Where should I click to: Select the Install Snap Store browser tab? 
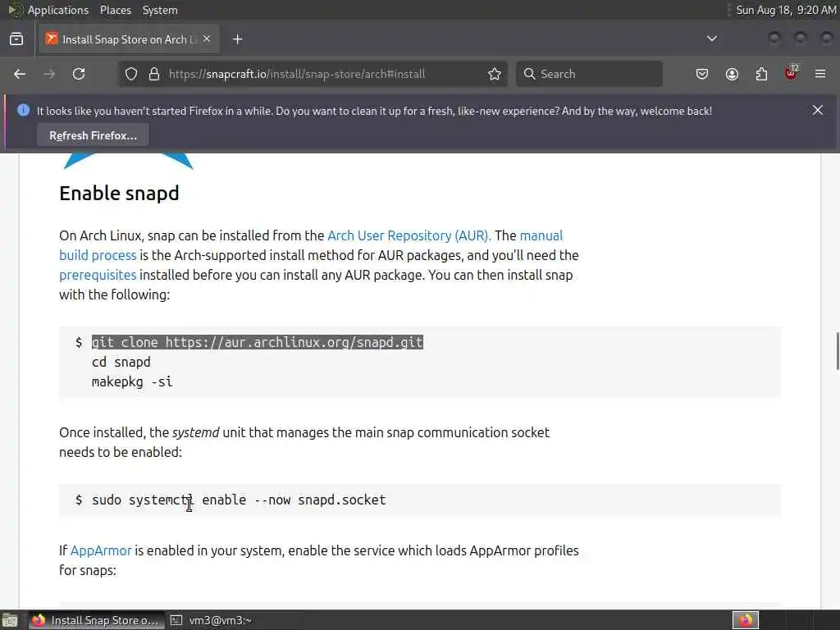(x=129, y=39)
